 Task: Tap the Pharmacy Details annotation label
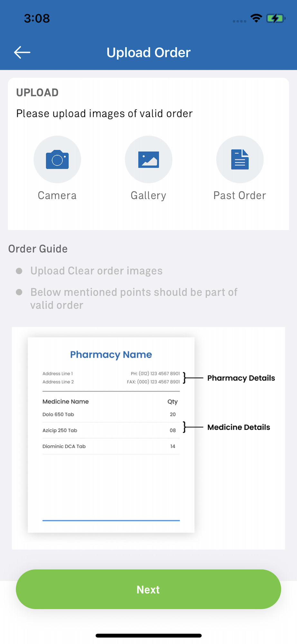241,378
